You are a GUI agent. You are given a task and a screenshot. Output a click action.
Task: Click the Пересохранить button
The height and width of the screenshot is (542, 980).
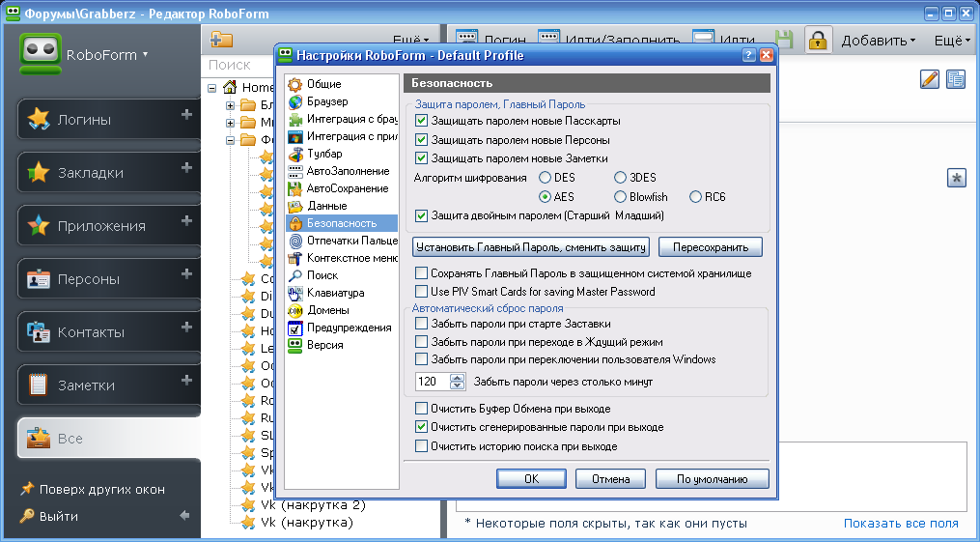tap(711, 247)
